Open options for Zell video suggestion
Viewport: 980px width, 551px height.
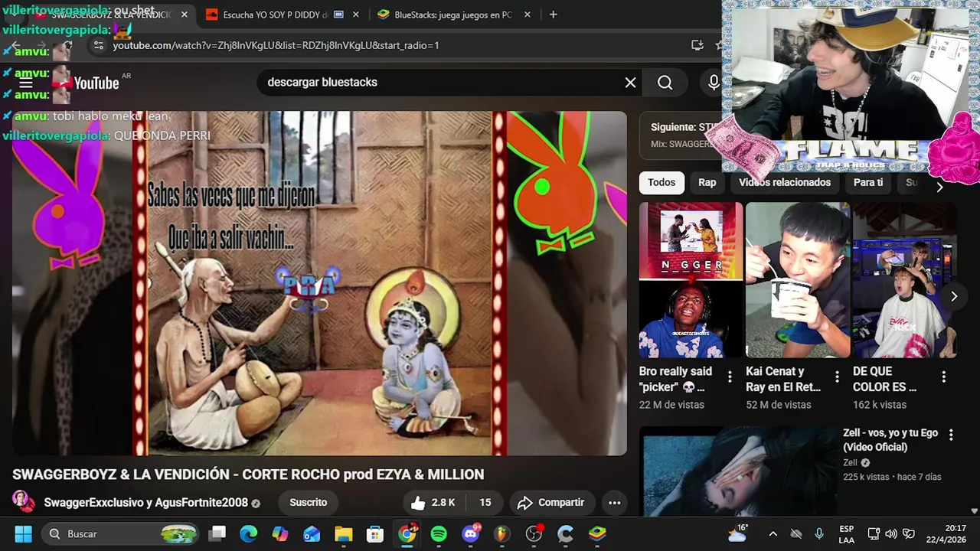click(951, 435)
